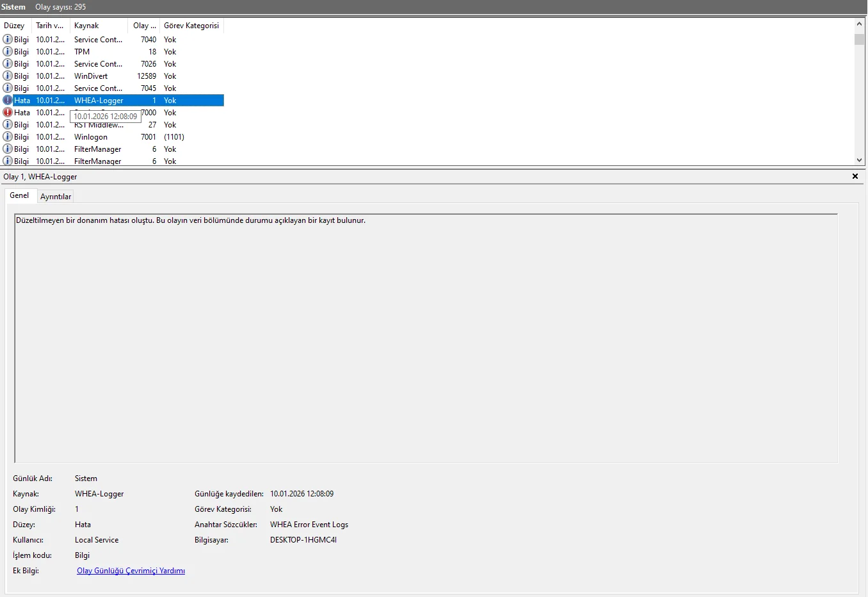Open the Olay Günlüğü Çevrimiçi Yardımı link

[131, 571]
